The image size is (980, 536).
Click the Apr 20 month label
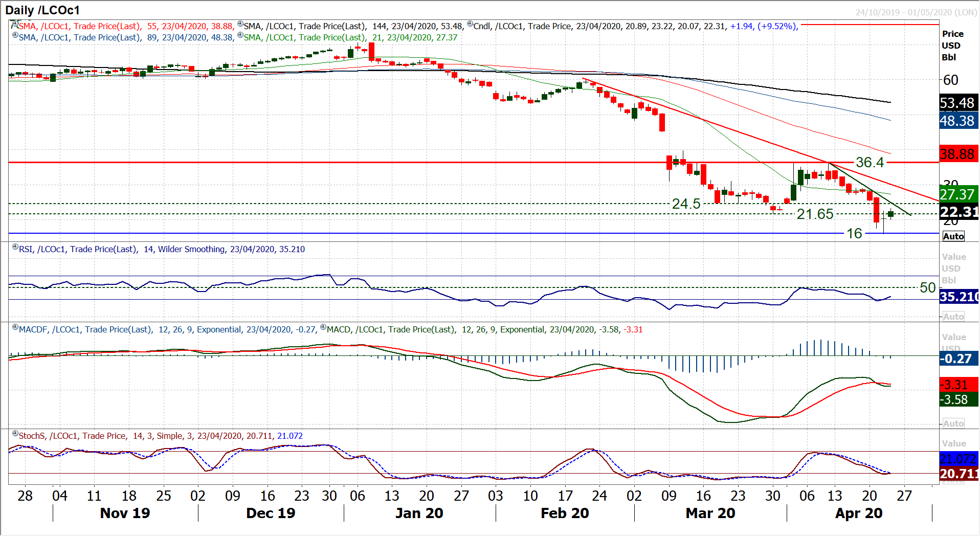(x=859, y=513)
